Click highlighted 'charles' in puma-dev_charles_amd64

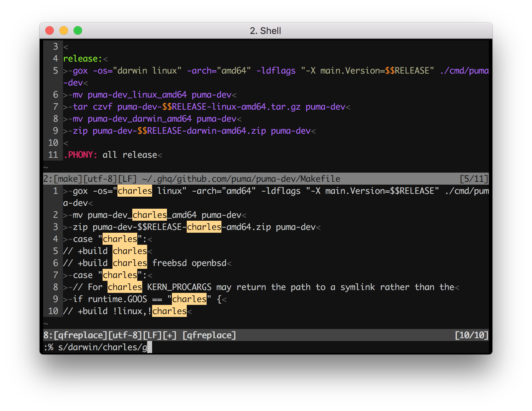click(x=150, y=215)
